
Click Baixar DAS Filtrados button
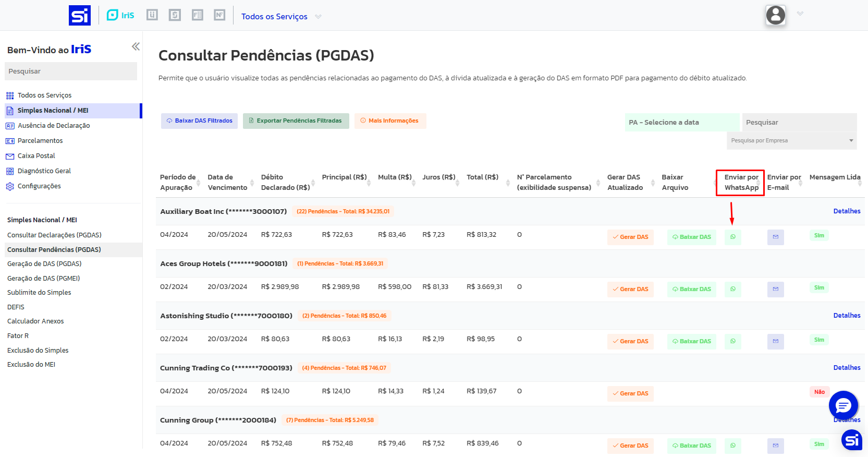(x=199, y=121)
